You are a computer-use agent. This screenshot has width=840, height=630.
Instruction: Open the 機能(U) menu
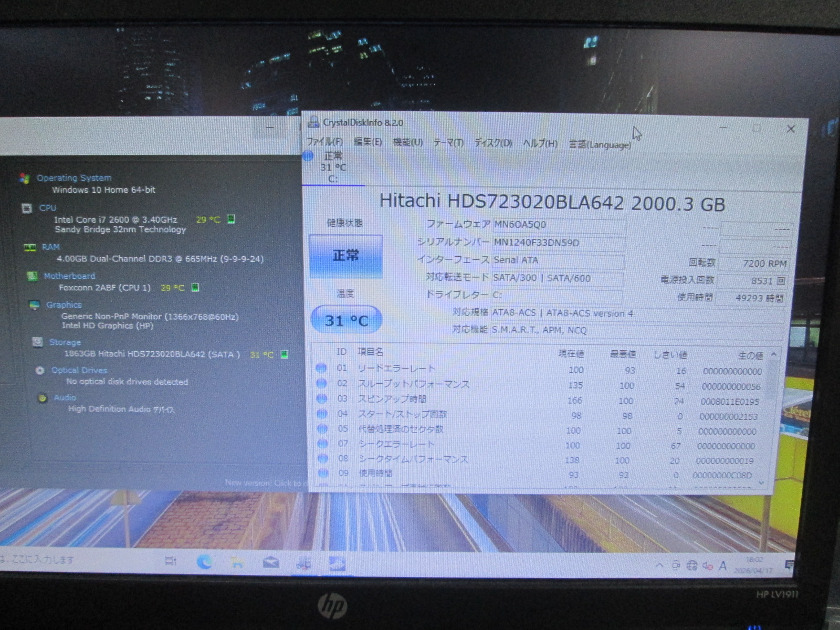coord(407,142)
